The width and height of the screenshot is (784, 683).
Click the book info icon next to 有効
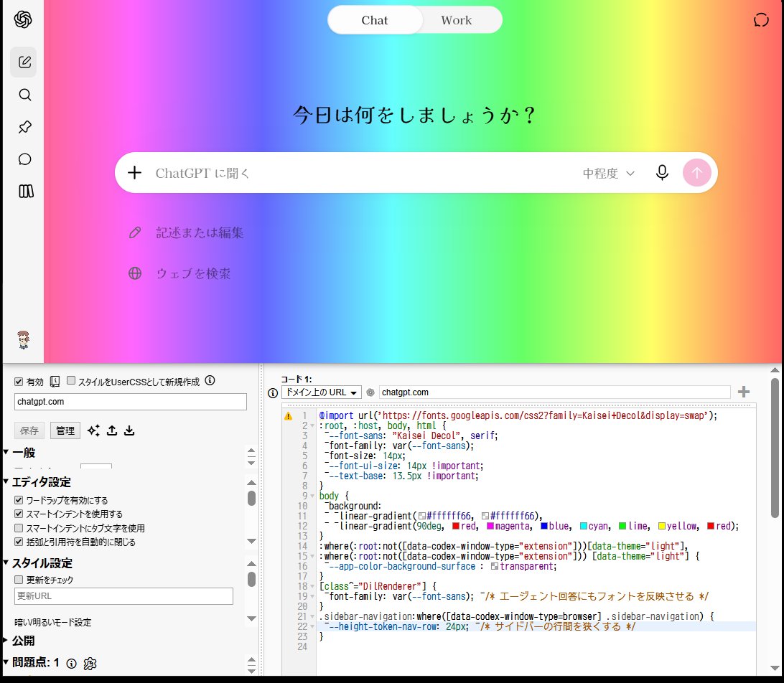[55, 382]
